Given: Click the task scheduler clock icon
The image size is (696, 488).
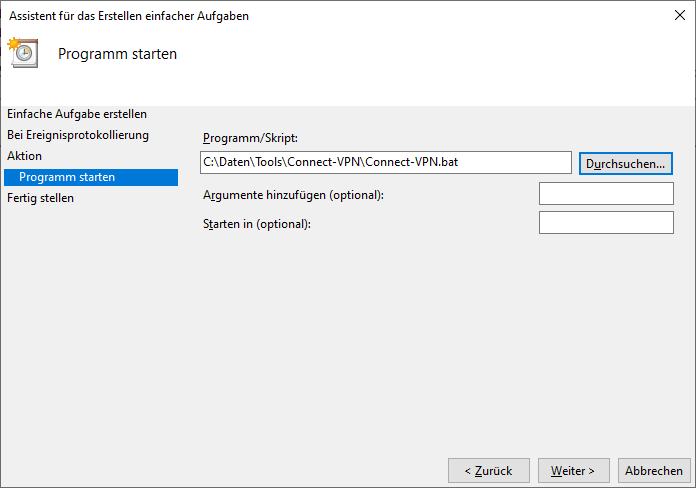Looking at the screenshot, I should [x=23, y=53].
